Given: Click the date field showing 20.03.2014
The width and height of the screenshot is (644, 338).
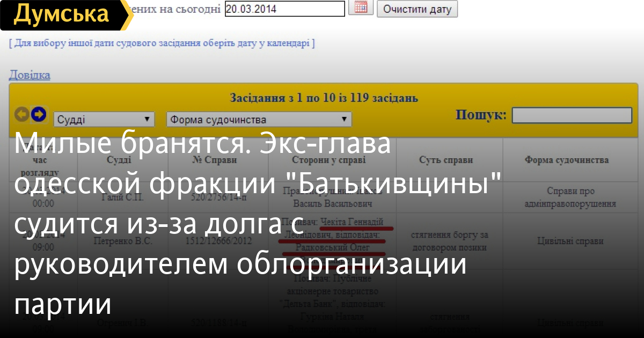Looking at the screenshot, I should 285,9.
